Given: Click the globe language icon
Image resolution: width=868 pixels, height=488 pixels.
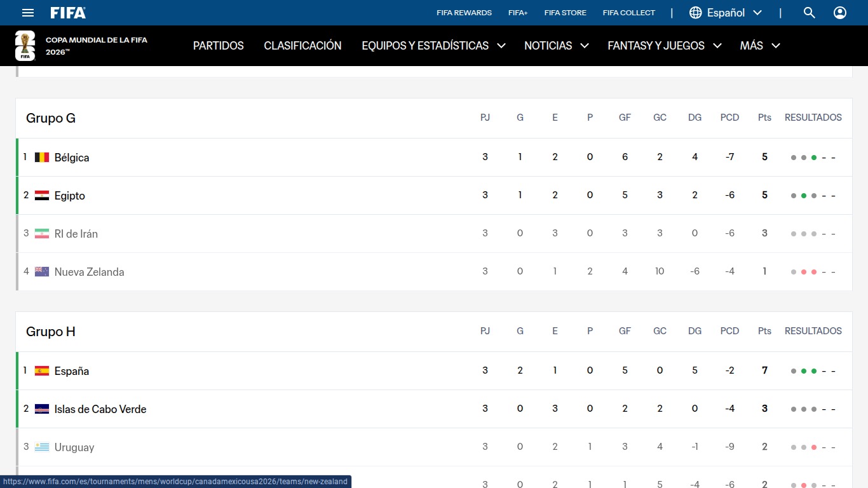Looking at the screenshot, I should click(696, 13).
